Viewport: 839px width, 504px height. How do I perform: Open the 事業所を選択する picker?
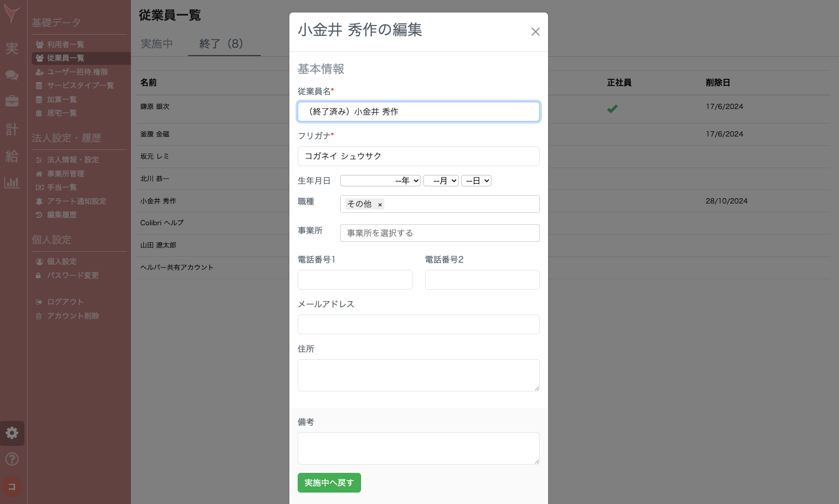[440, 233]
